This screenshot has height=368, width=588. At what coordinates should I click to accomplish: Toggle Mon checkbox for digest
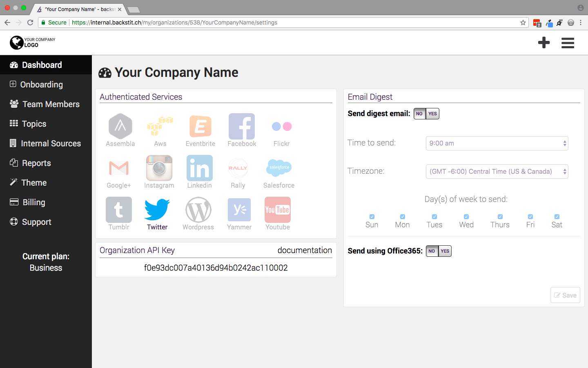click(403, 217)
